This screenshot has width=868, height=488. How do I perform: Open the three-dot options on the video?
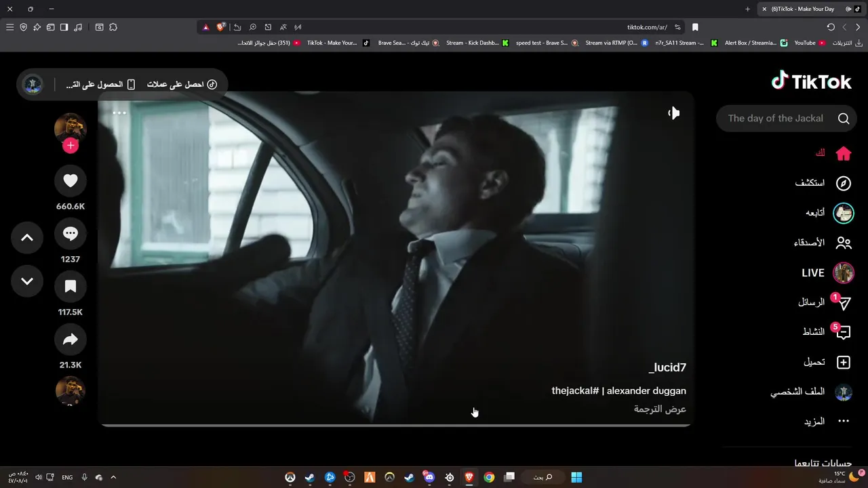click(x=119, y=113)
